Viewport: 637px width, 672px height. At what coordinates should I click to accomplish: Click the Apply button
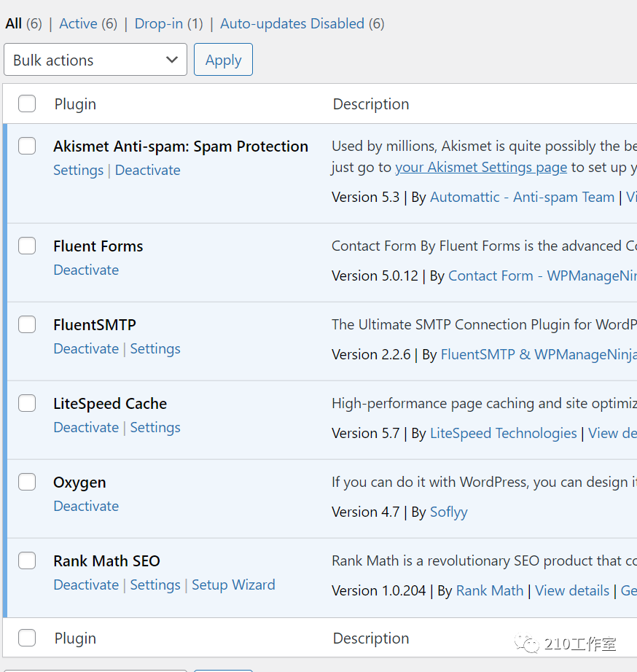point(223,60)
